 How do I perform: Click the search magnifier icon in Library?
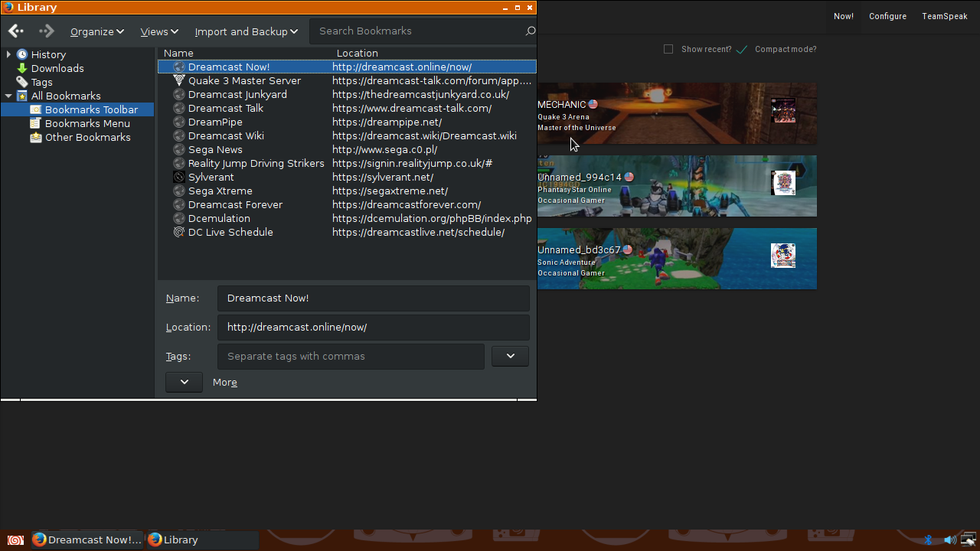pos(530,31)
